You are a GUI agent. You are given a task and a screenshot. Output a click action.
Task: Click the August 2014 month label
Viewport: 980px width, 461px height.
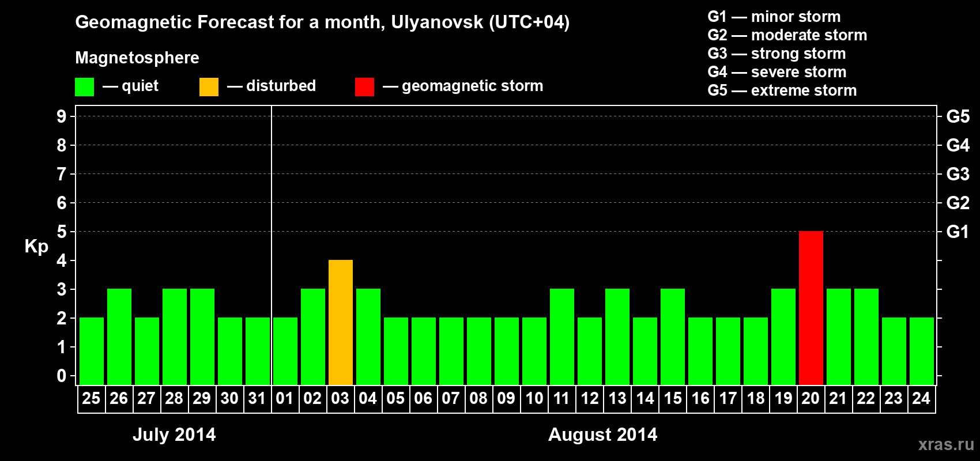[x=602, y=434]
